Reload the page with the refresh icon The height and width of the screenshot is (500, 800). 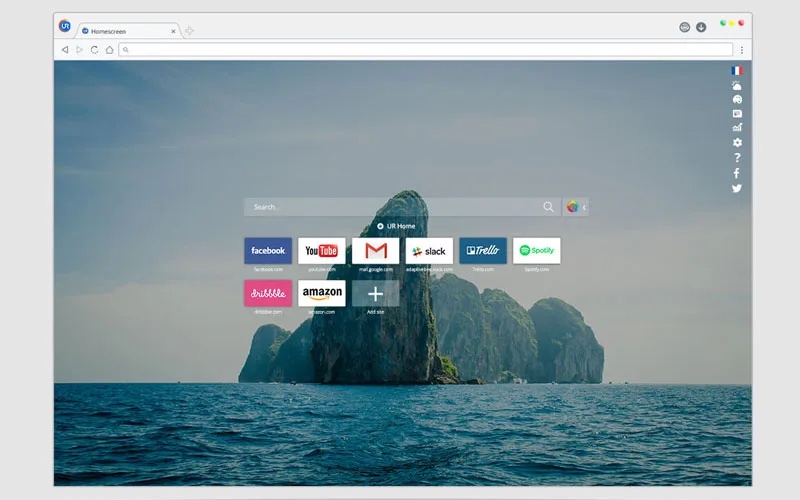coord(94,49)
